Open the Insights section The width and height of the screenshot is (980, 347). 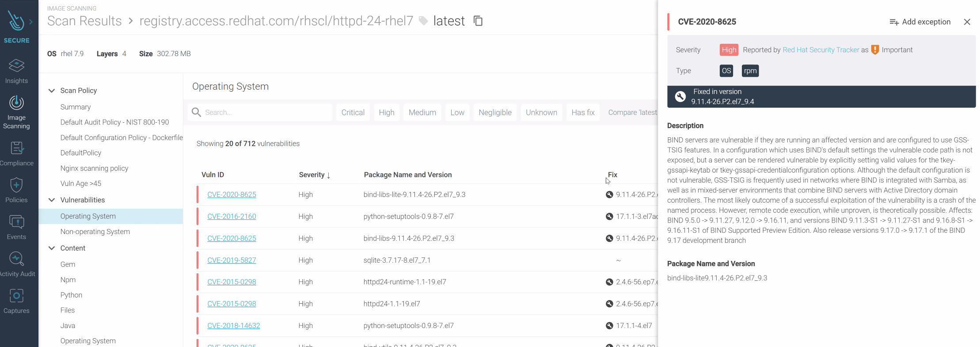click(x=16, y=71)
